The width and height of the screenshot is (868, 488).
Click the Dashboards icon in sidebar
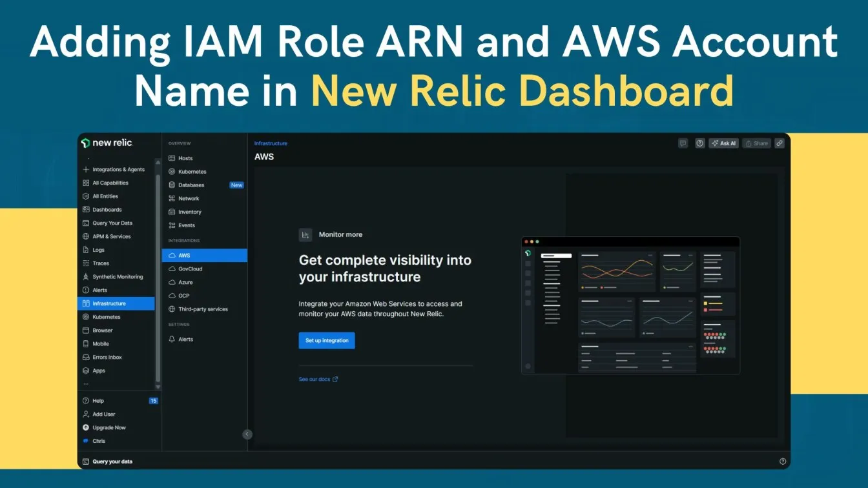(x=86, y=210)
